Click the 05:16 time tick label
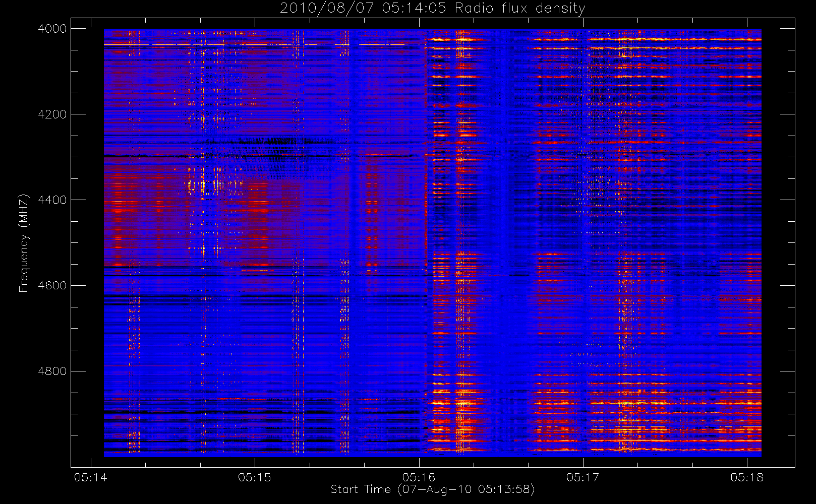 [x=419, y=477]
